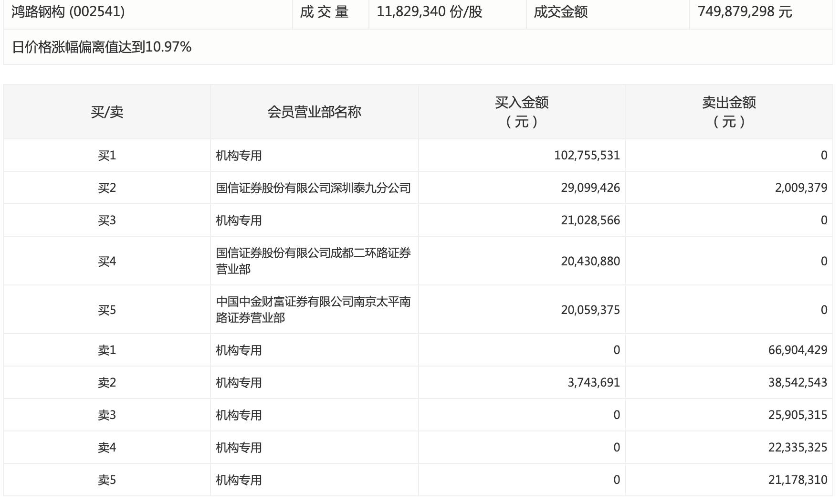This screenshot has height=504, width=840.
Task: Select the 卖2 row label
Action: 107,383
